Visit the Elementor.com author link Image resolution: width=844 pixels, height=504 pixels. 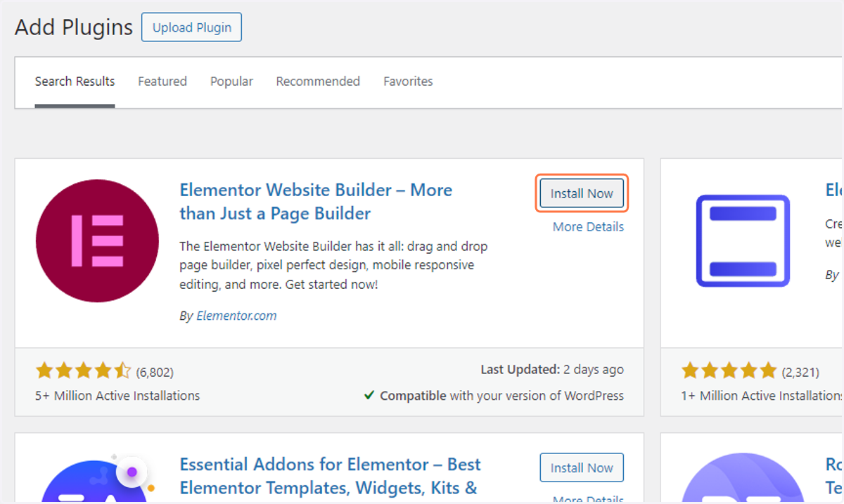point(236,316)
